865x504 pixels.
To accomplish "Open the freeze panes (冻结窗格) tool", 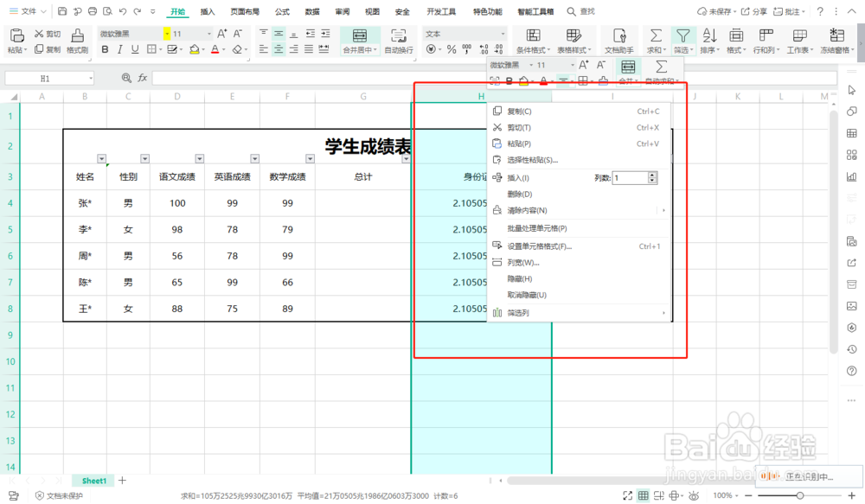I will click(x=834, y=39).
